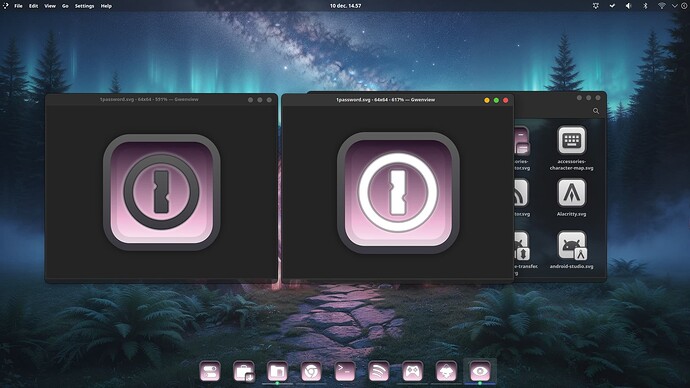This screenshot has height=388, width=690.
Task: Click the clock showing 10 dec. 14.57
Action: click(x=345, y=6)
